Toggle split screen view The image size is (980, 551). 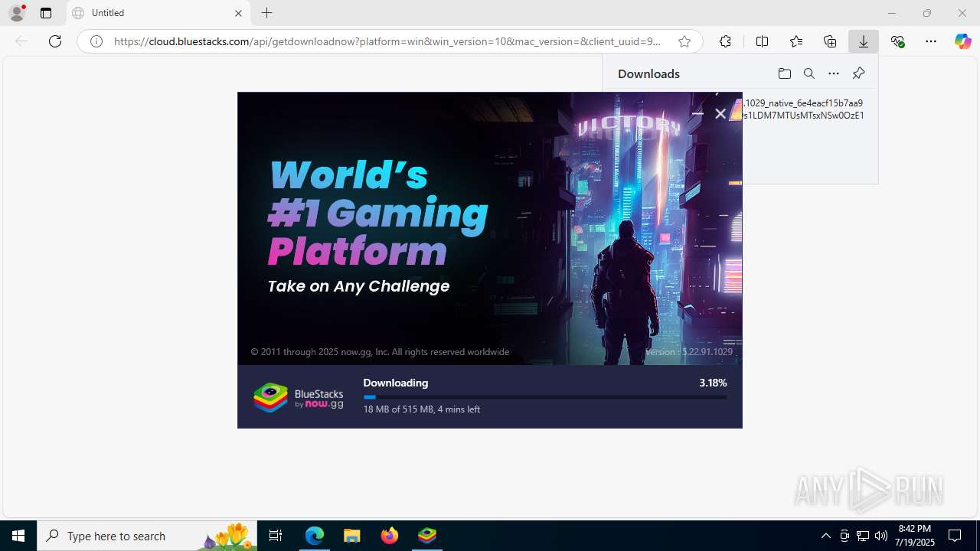pyautogui.click(x=762, y=41)
